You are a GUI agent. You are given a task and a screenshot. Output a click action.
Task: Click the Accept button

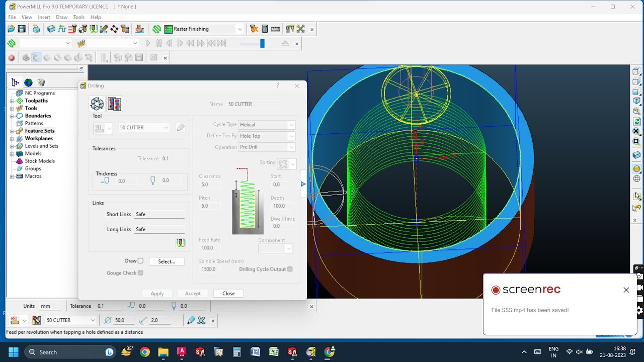coord(193,294)
